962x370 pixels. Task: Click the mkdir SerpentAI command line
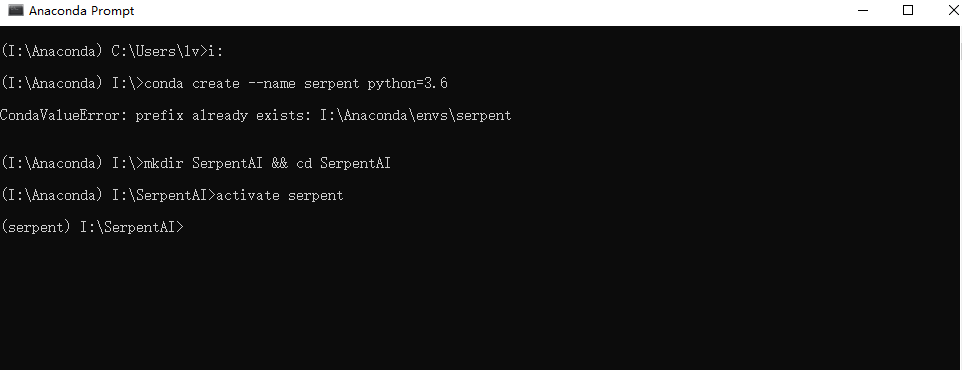pyautogui.click(x=196, y=163)
